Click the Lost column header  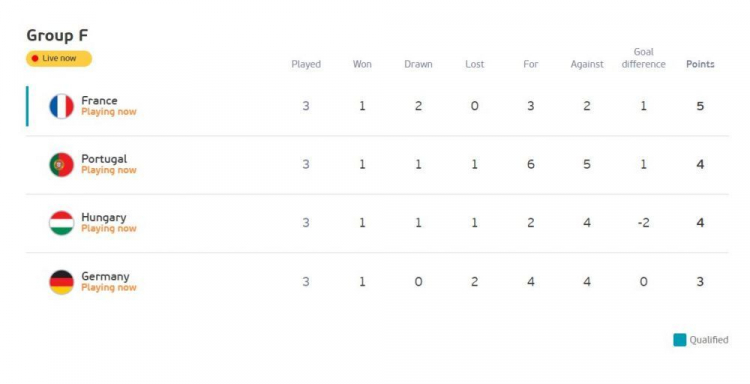pyautogui.click(x=474, y=64)
